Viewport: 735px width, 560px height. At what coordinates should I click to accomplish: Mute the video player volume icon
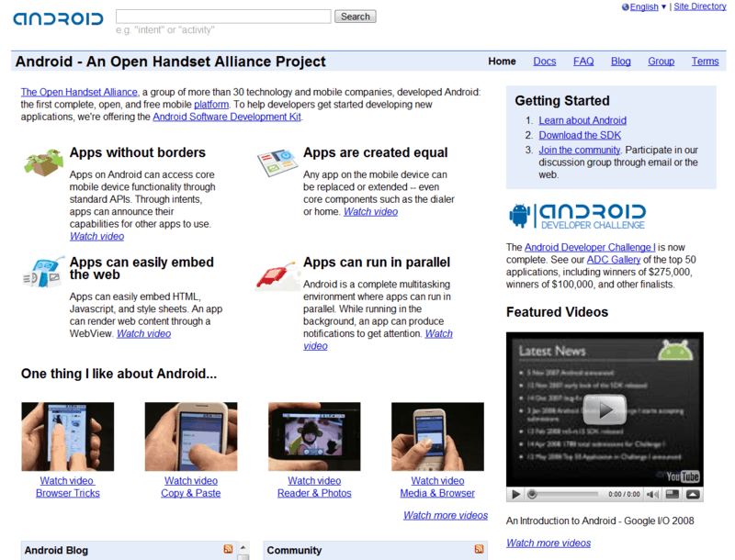[652, 495]
